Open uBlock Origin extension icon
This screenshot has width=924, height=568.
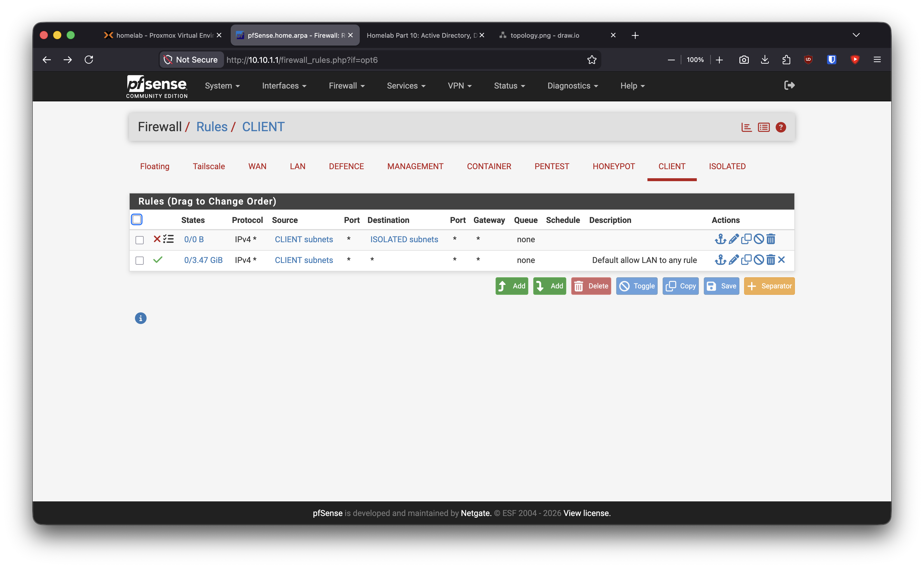coord(808,60)
